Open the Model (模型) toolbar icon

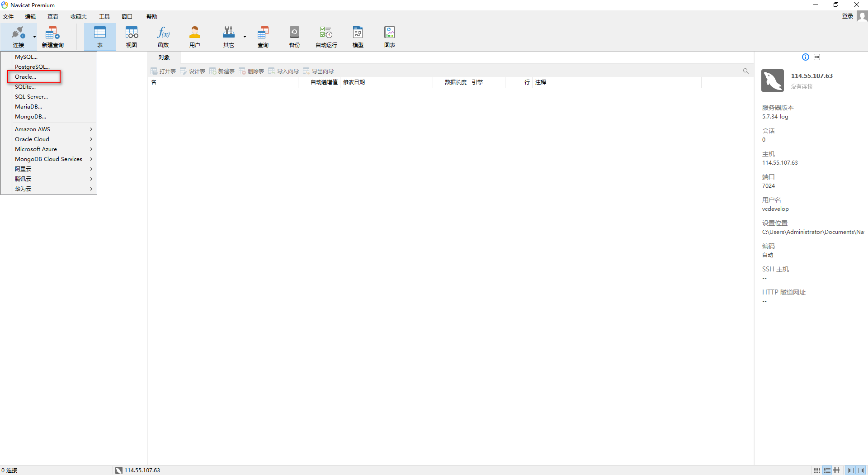[x=358, y=37]
